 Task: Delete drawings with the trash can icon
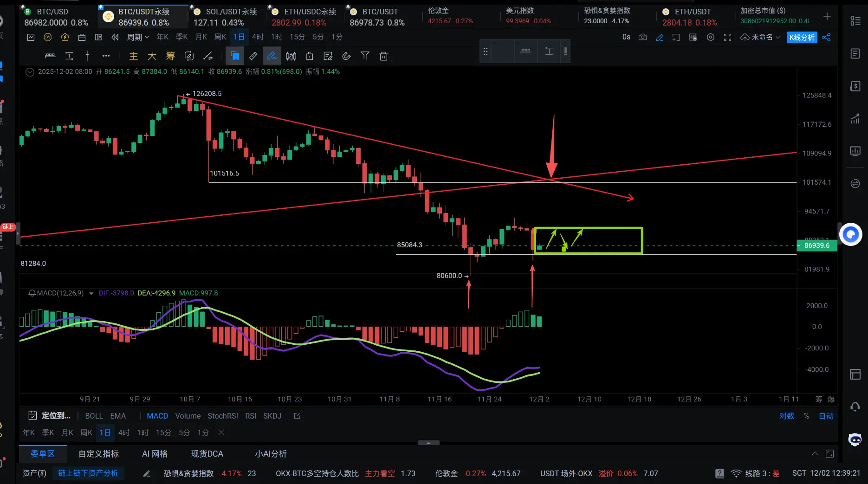[383, 56]
